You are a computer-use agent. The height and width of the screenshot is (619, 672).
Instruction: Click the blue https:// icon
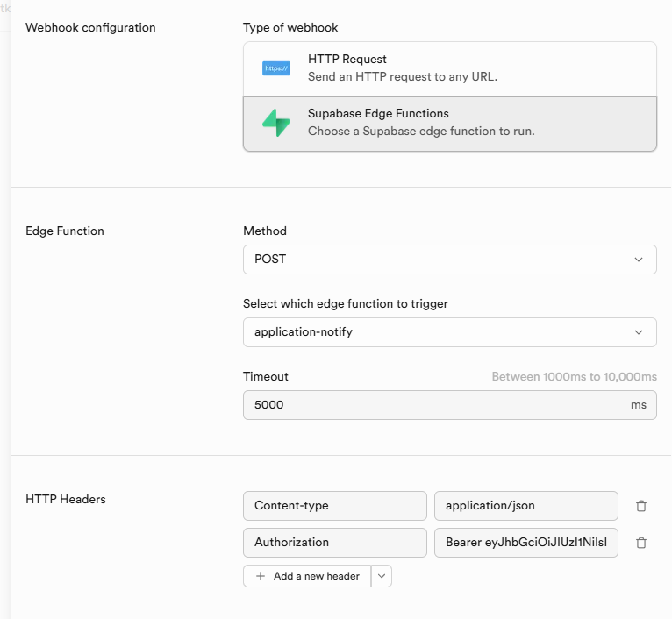pyautogui.click(x=276, y=68)
